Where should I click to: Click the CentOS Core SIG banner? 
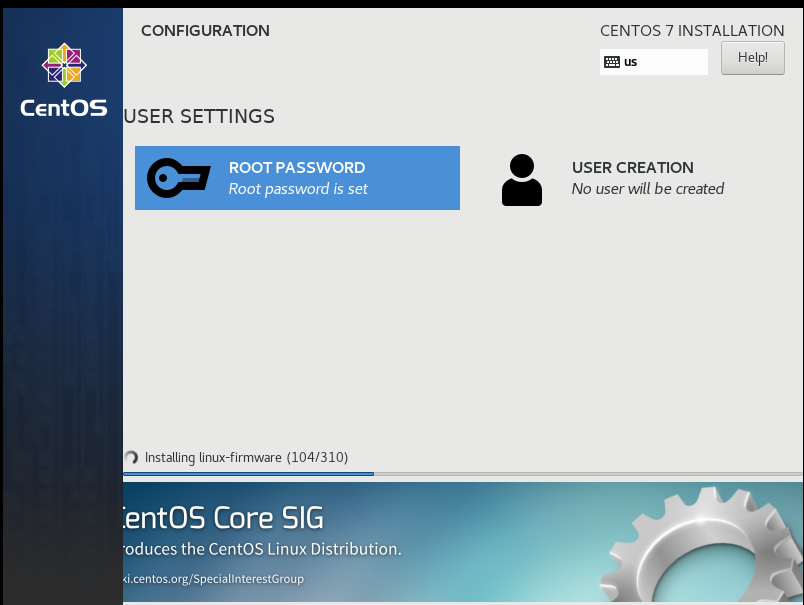click(464, 542)
